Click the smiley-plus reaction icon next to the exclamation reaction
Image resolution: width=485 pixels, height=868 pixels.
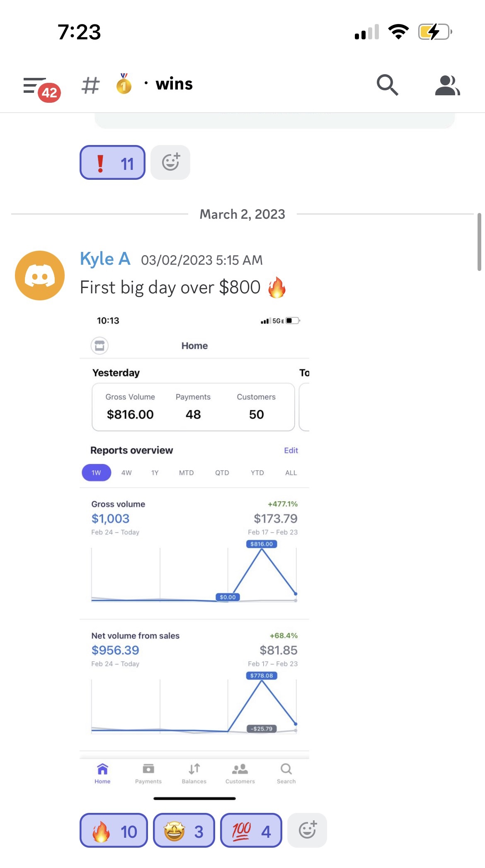[170, 162]
